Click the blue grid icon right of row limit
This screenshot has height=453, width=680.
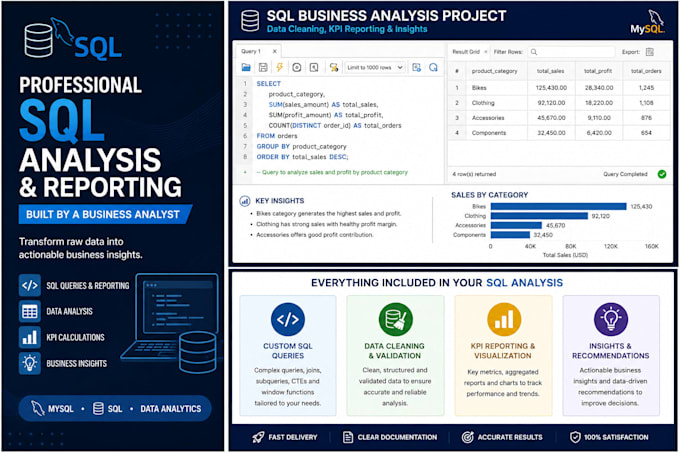[416, 67]
